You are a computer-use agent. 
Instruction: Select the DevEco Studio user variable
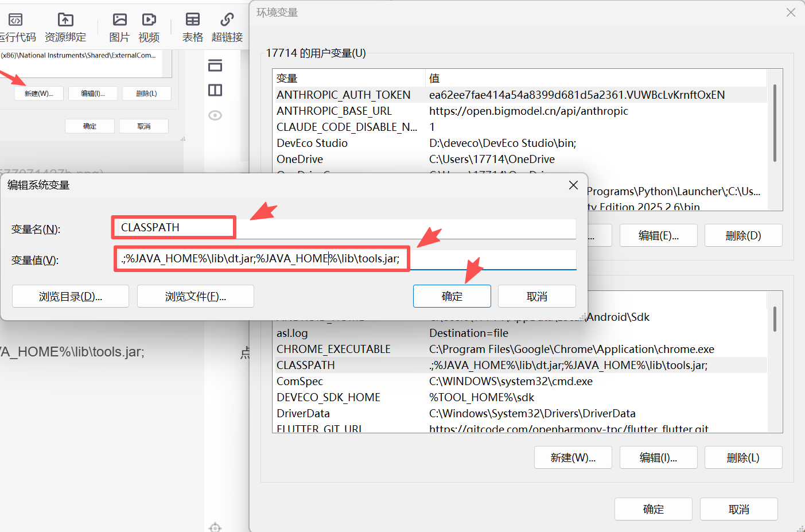coord(520,143)
